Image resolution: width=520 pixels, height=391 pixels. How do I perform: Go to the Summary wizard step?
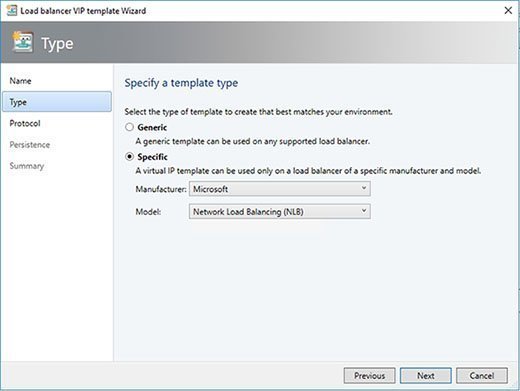tap(27, 166)
